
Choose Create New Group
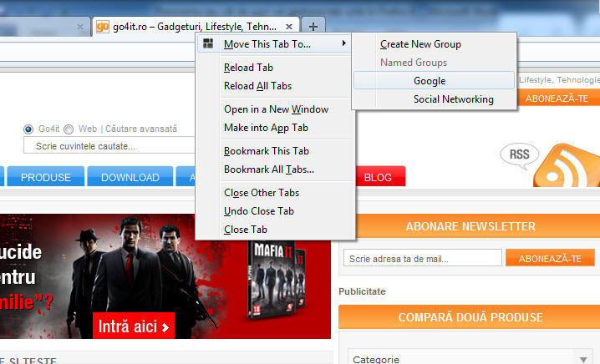point(420,44)
